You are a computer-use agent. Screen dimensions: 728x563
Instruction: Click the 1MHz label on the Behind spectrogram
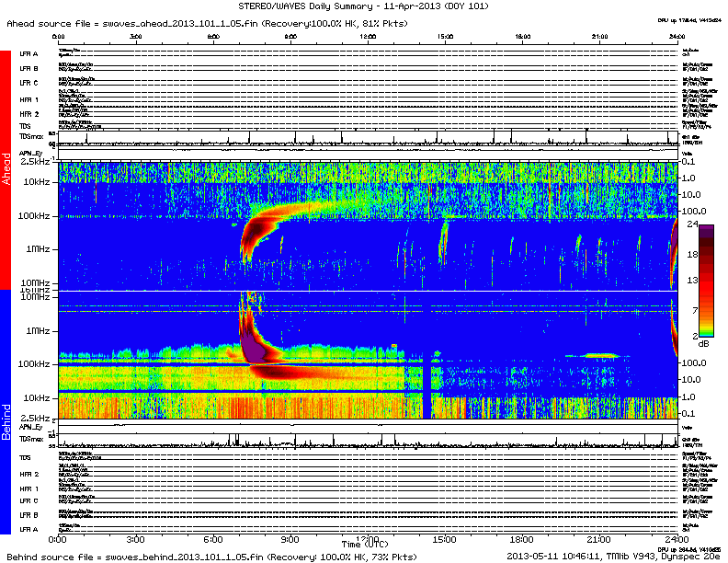coord(40,330)
